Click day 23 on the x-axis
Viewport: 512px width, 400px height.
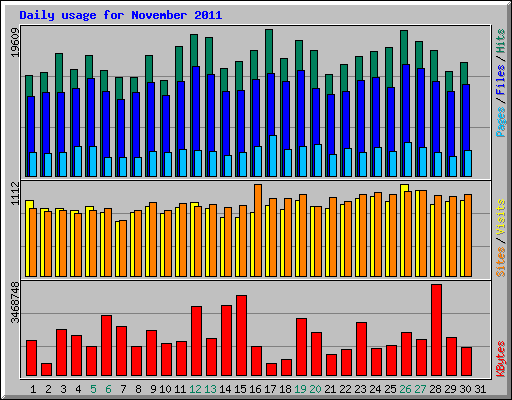click(360, 389)
